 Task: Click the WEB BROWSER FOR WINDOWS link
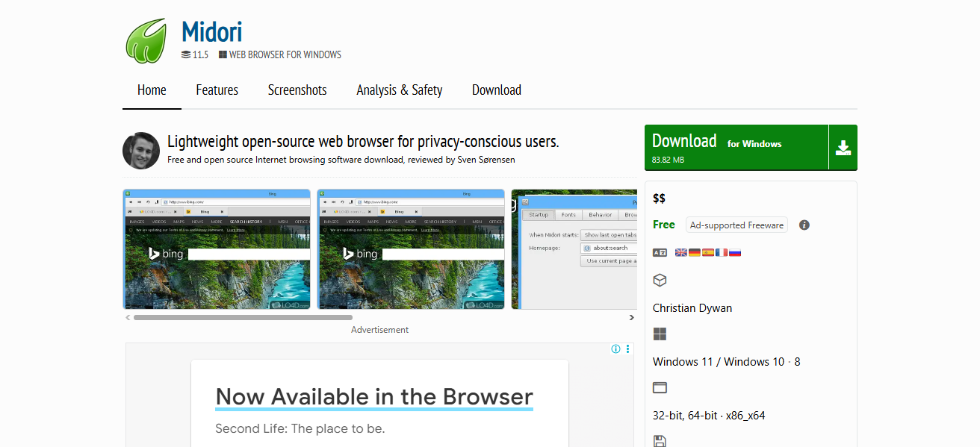click(x=285, y=54)
